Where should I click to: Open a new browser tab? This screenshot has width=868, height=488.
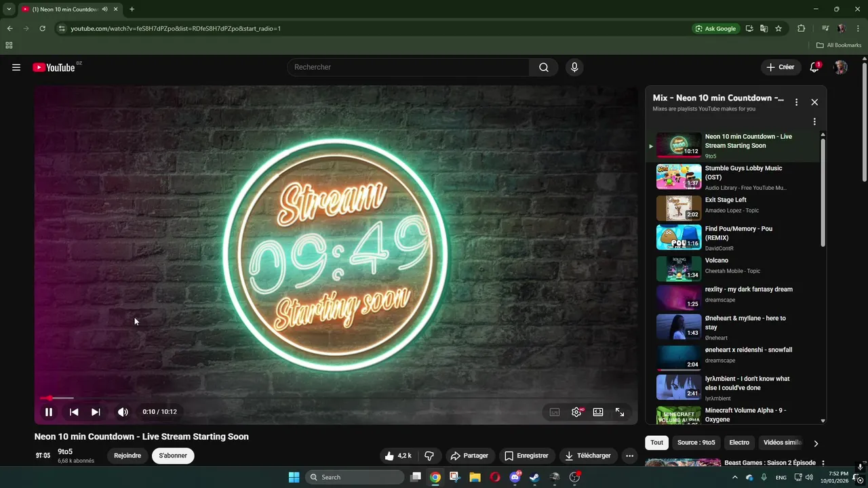click(x=132, y=9)
